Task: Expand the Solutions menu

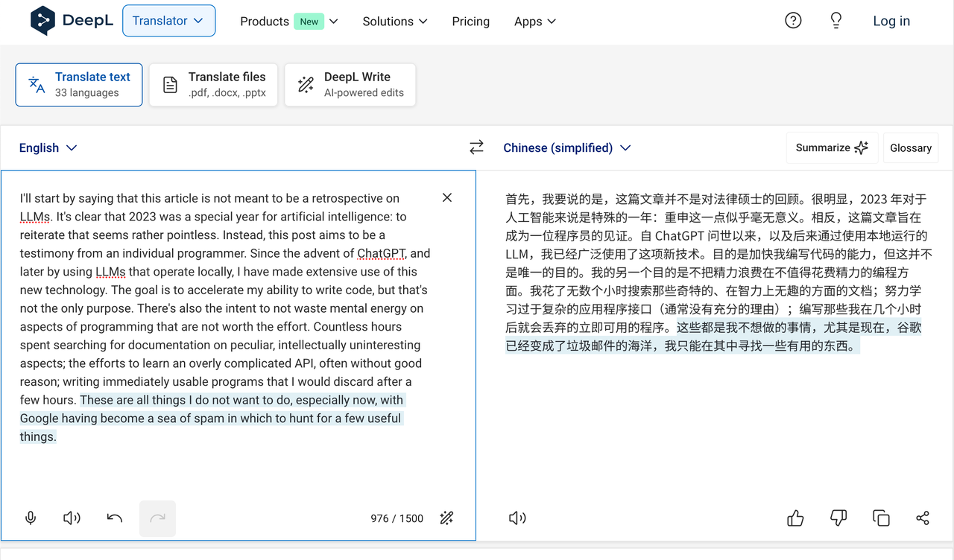Action: tap(395, 22)
